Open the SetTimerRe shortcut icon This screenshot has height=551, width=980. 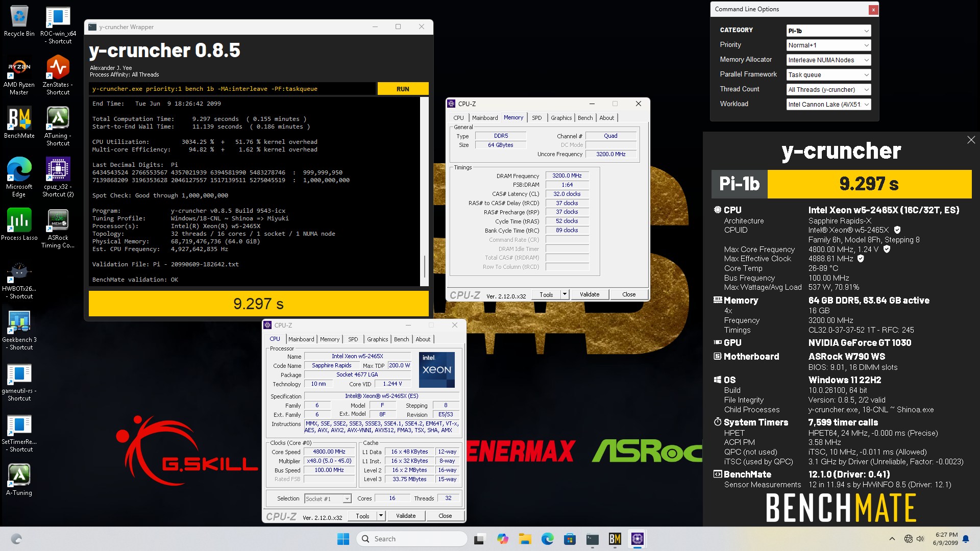tap(19, 433)
